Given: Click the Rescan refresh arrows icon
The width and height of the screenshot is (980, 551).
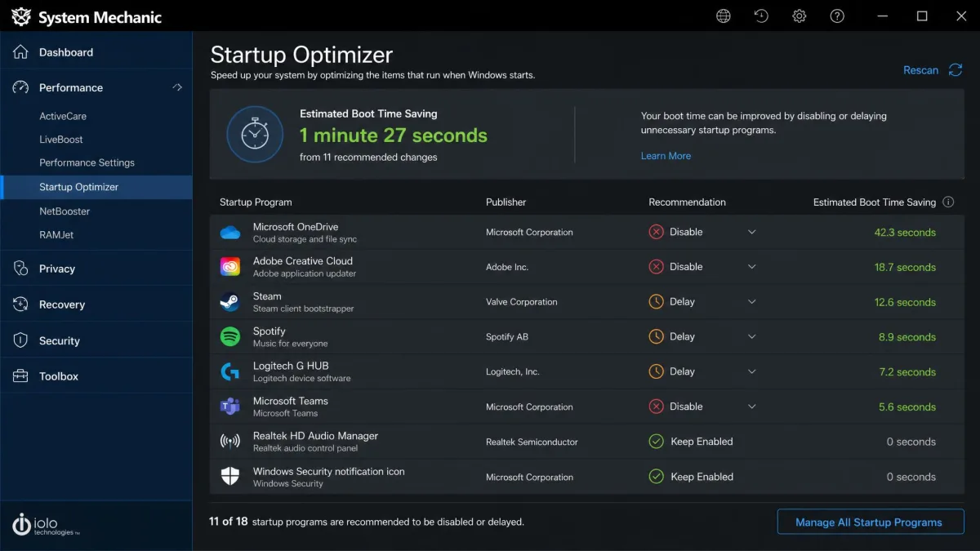Looking at the screenshot, I should [955, 70].
